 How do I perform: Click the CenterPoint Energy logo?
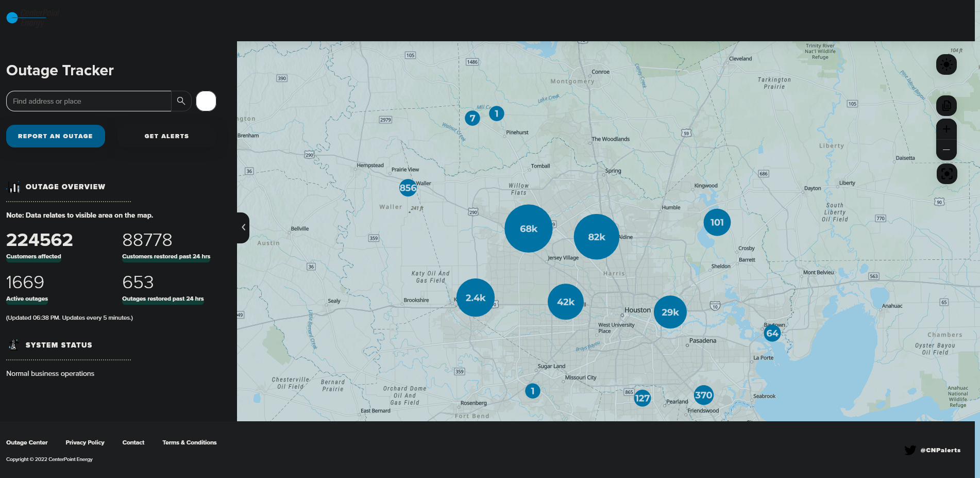point(33,18)
